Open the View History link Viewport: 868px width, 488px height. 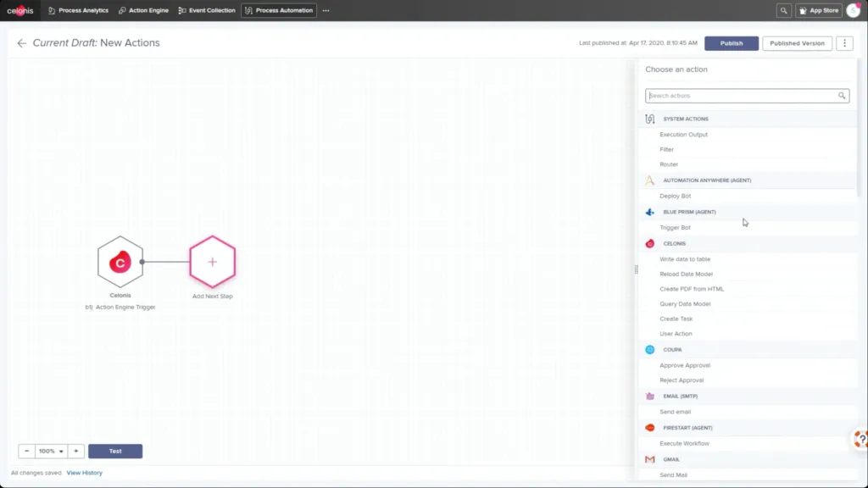point(84,473)
